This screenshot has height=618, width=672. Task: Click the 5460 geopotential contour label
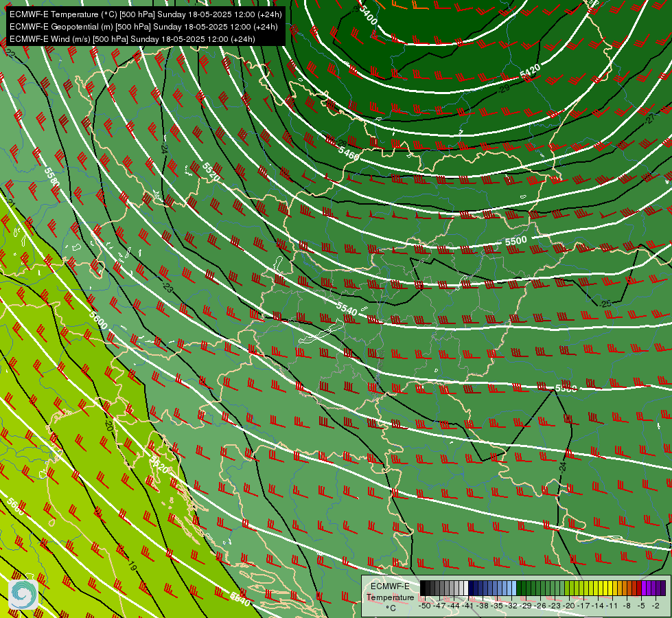[x=349, y=153]
